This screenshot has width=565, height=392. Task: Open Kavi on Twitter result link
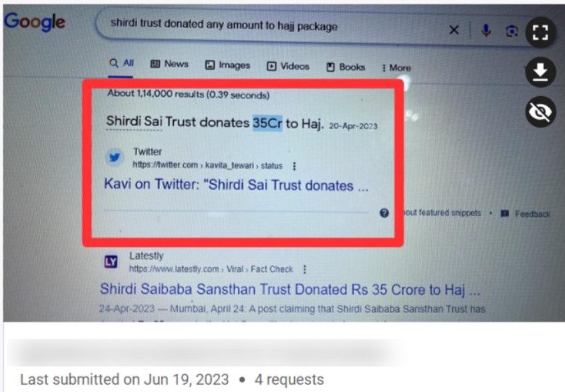(x=236, y=185)
